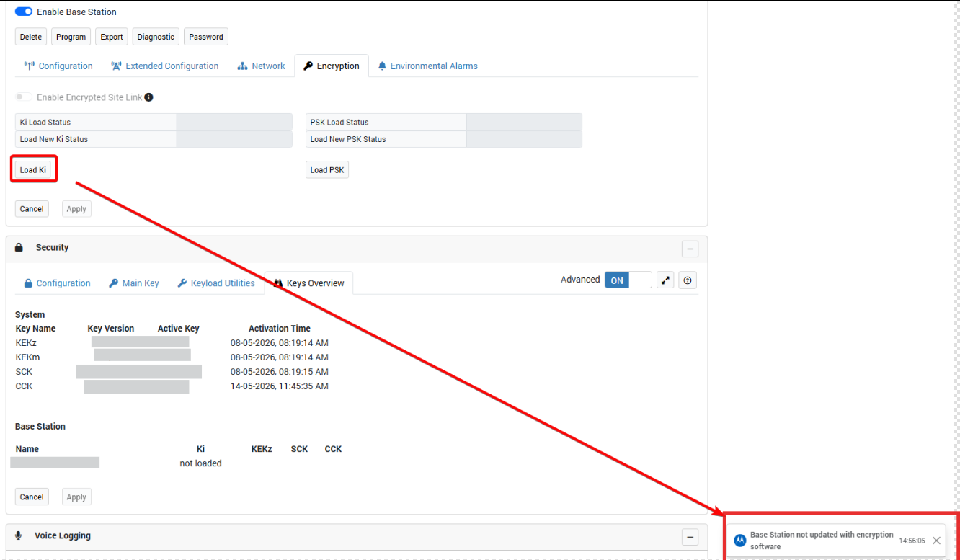Click the Motorola icon in the notification
This screenshot has height=560, width=960.
click(739, 541)
